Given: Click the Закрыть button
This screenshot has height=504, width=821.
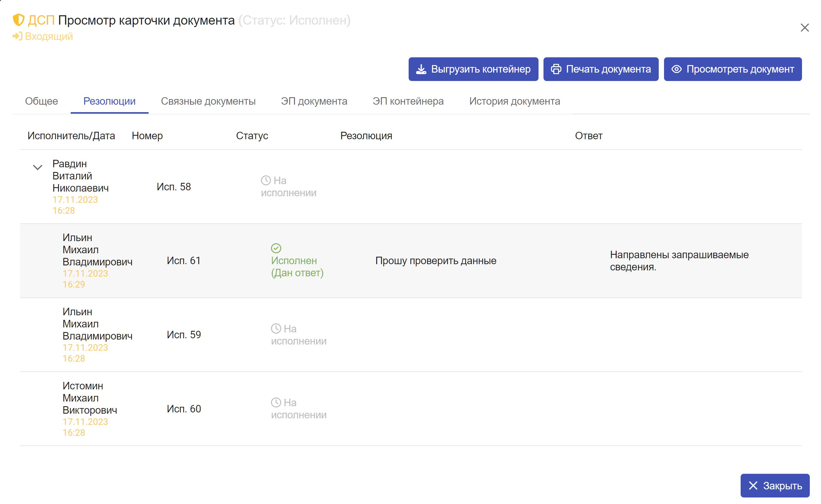Looking at the screenshot, I should coord(775,486).
